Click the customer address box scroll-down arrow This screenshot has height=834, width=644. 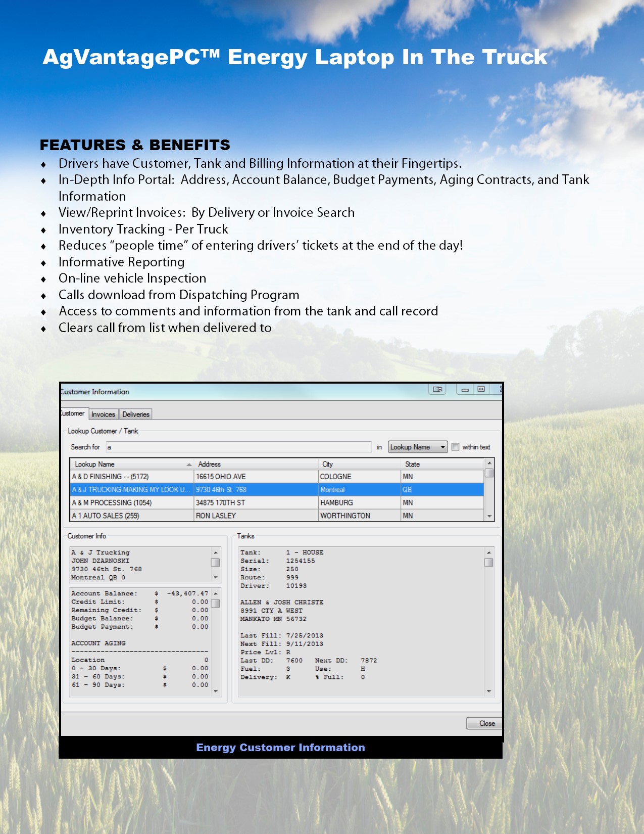tap(216, 577)
